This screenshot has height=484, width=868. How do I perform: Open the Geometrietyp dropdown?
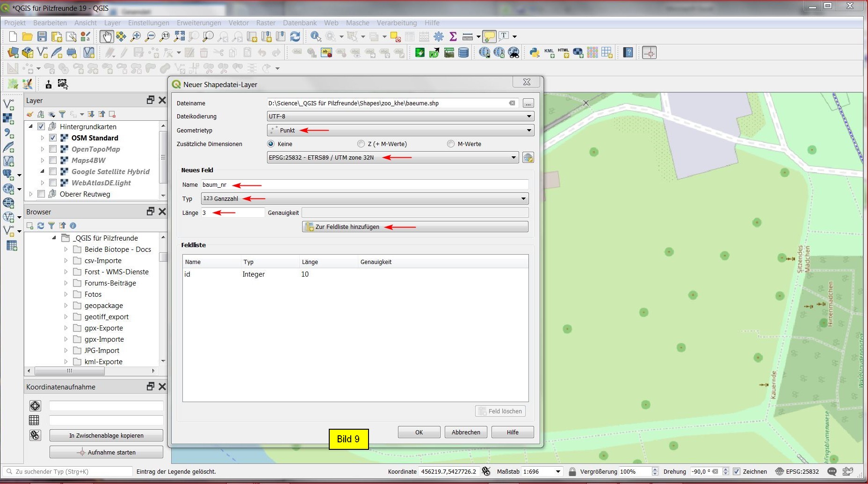pos(400,131)
